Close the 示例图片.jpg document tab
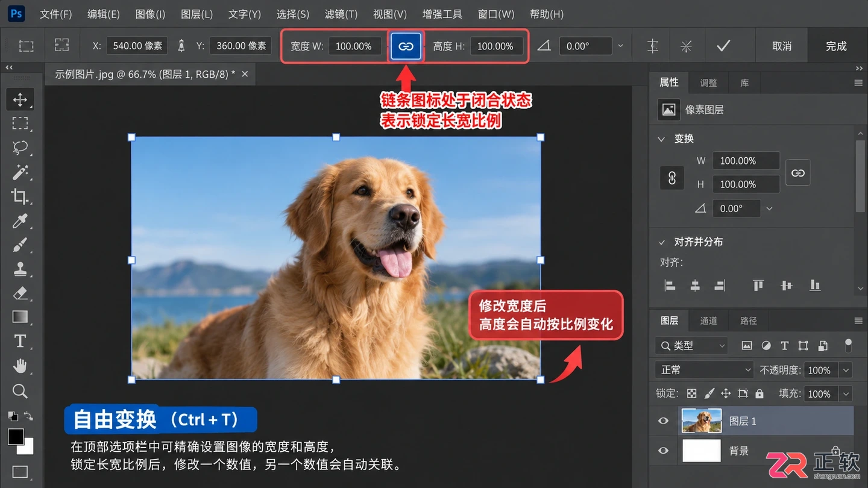Viewport: 868px width, 488px height. [x=245, y=74]
